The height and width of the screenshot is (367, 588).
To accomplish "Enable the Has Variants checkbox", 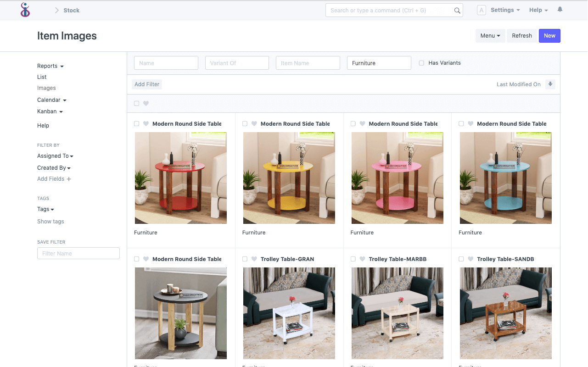I will pos(421,63).
